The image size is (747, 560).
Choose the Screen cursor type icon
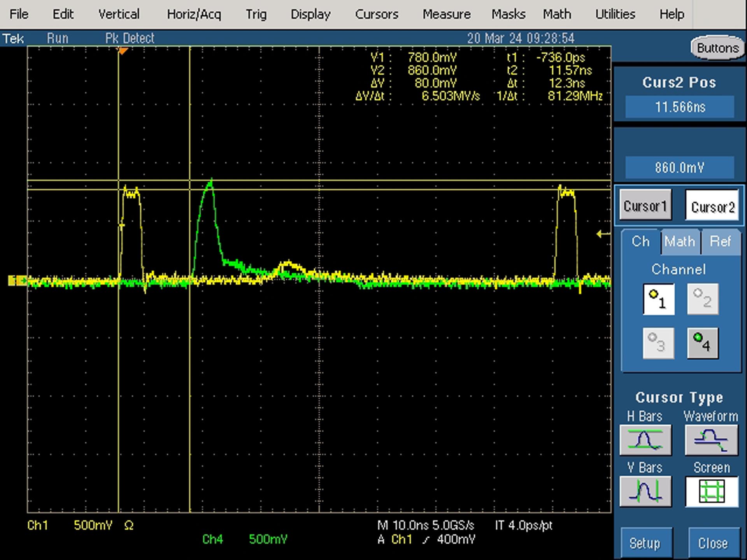pyautogui.click(x=712, y=491)
